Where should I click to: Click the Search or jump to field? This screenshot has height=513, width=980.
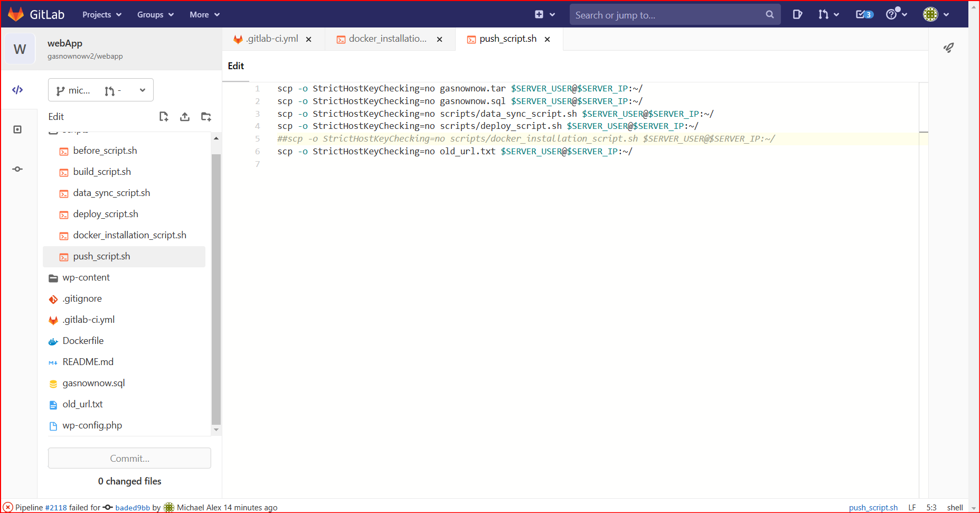coord(675,15)
